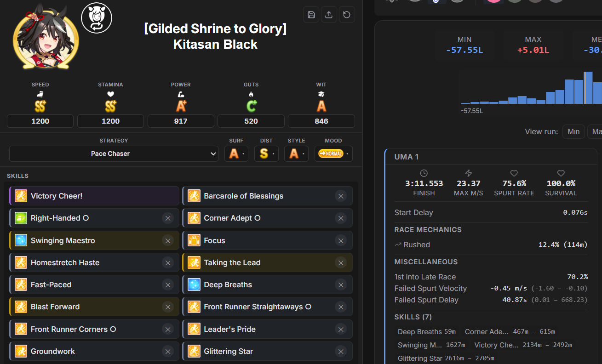The image size is (602, 364).
Task: Open the Style aptitude dropdown
Action: point(296,154)
